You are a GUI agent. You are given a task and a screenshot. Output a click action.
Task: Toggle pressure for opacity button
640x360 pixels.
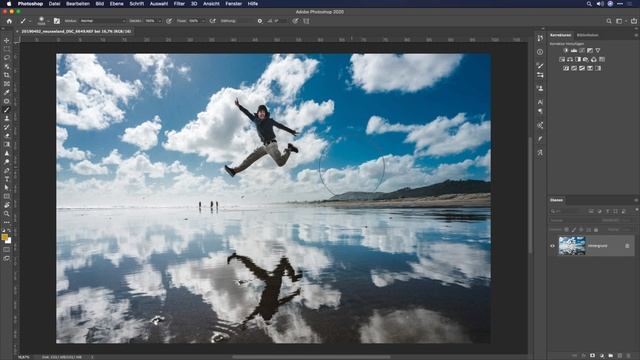[x=169, y=21]
